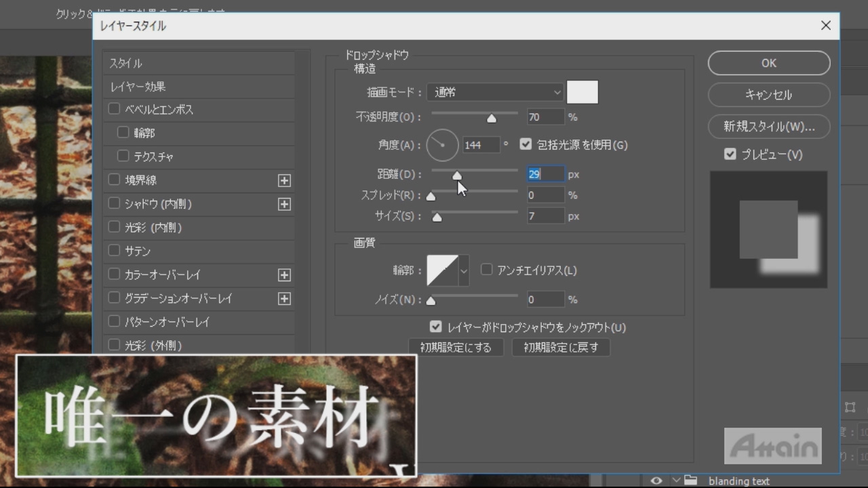
Task: Open the contour picker dropdown arrow
Action: [465, 270]
